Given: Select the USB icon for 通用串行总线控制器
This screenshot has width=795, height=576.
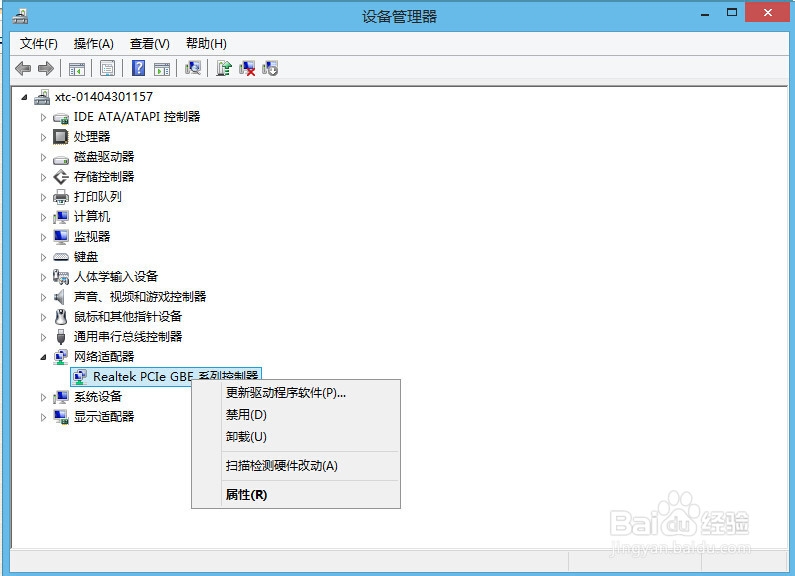Looking at the screenshot, I should [x=61, y=337].
